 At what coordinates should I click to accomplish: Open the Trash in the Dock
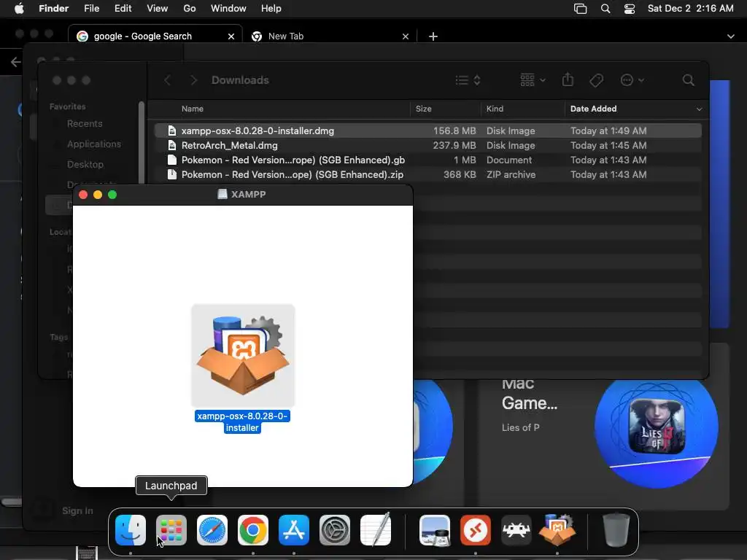coord(616,529)
